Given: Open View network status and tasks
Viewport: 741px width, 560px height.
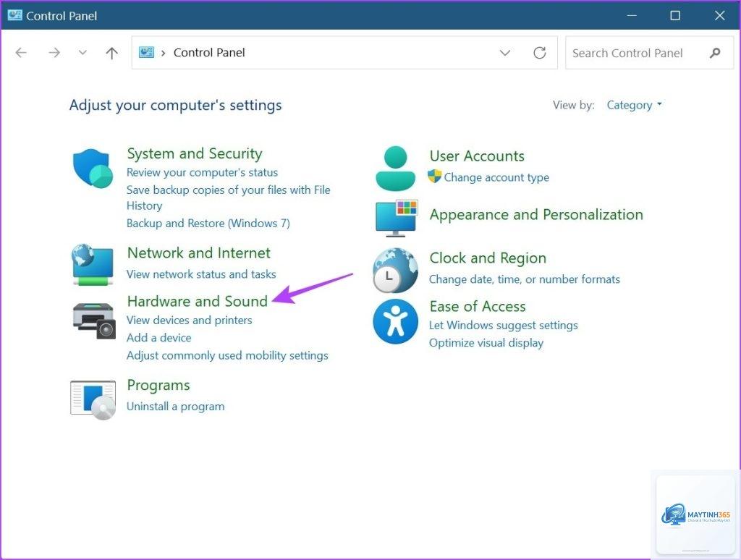Looking at the screenshot, I should point(201,274).
